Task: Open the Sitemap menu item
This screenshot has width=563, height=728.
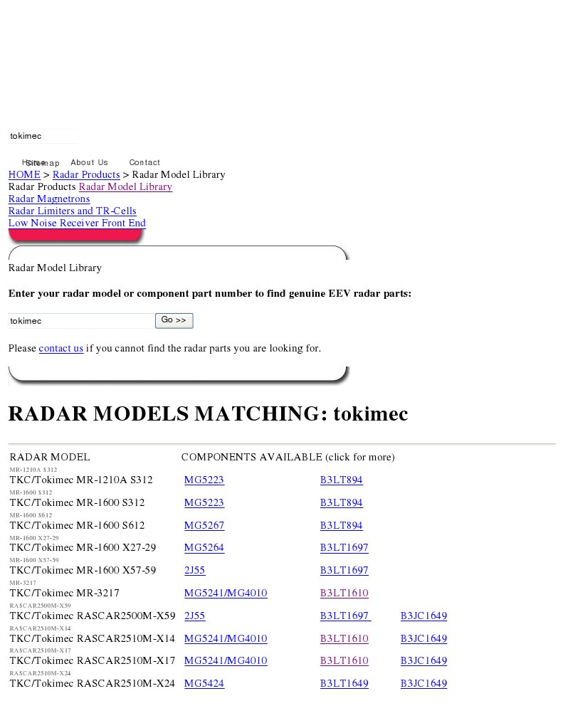Action: pos(43,164)
